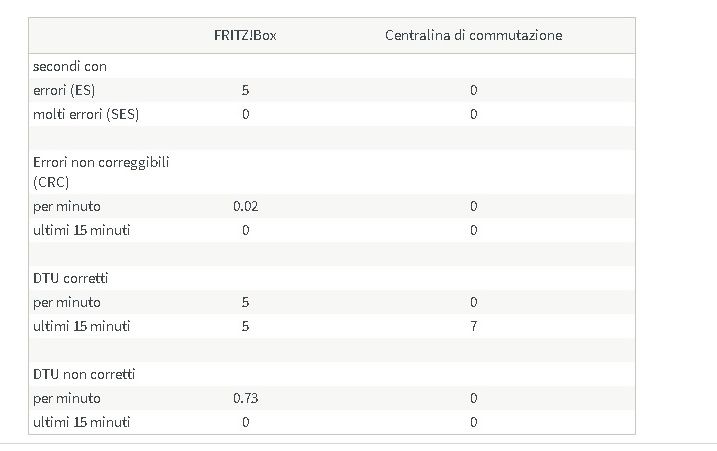Select the 'secondi con' row label

(70, 66)
